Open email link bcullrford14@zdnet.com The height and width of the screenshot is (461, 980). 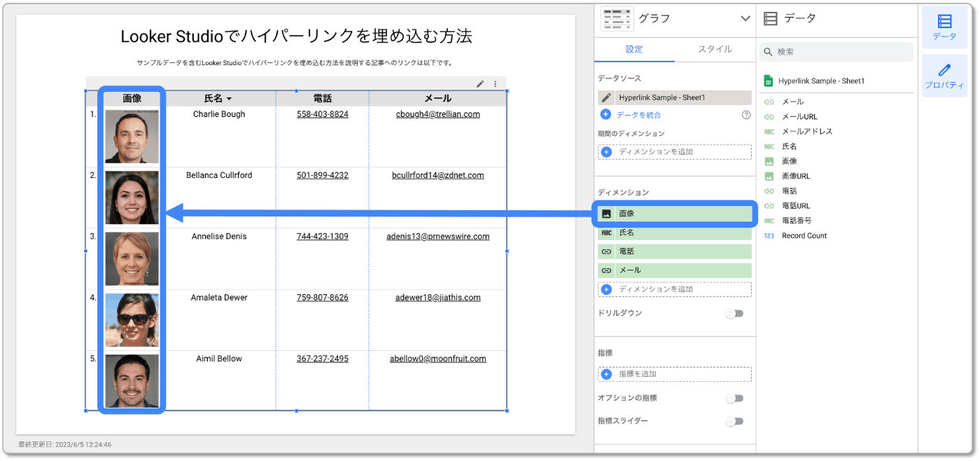point(438,175)
